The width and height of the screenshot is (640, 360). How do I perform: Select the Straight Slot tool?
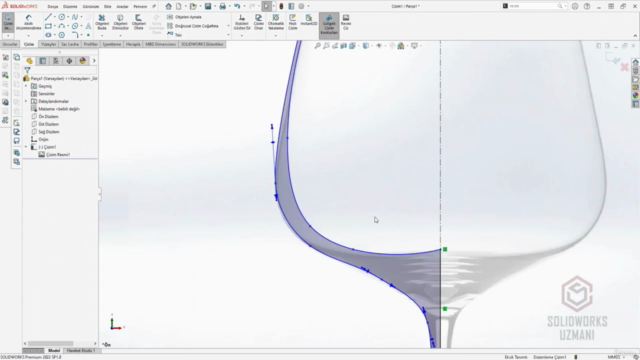[x=48, y=35]
